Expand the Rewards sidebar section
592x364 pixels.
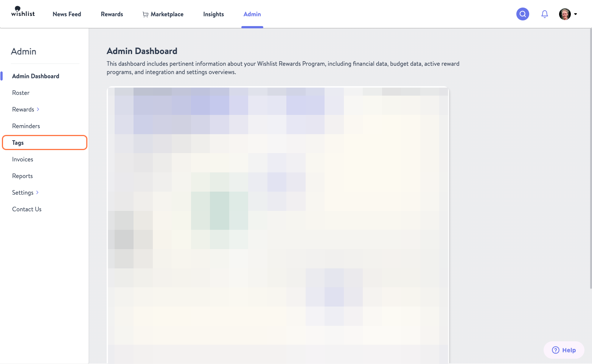(23, 109)
